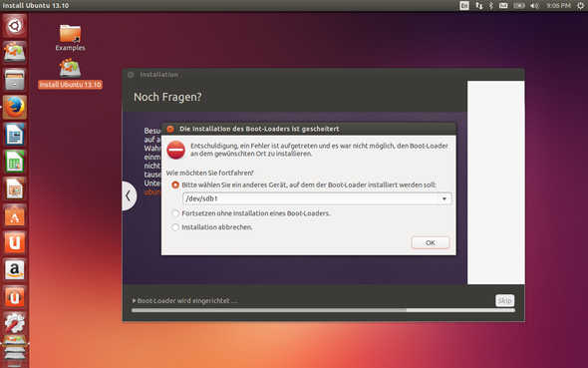Open the Amazon launcher icon
This screenshot has width=588, height=368.
(15, 270)
